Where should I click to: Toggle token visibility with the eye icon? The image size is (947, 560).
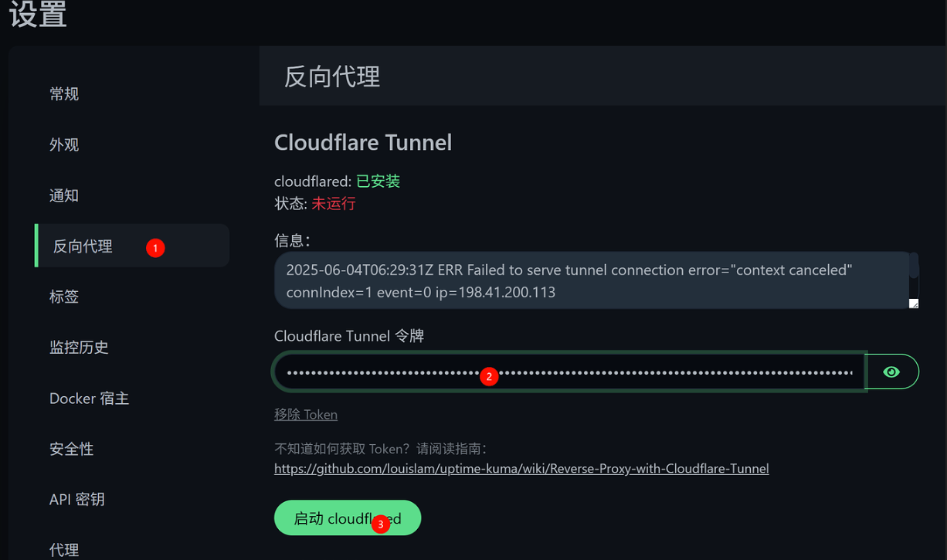point(891,372)
